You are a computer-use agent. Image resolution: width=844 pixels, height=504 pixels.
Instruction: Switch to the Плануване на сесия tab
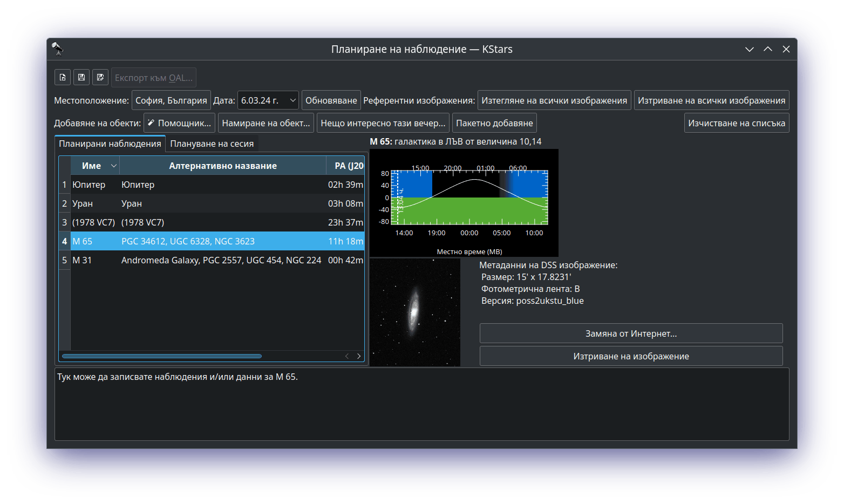212,144
